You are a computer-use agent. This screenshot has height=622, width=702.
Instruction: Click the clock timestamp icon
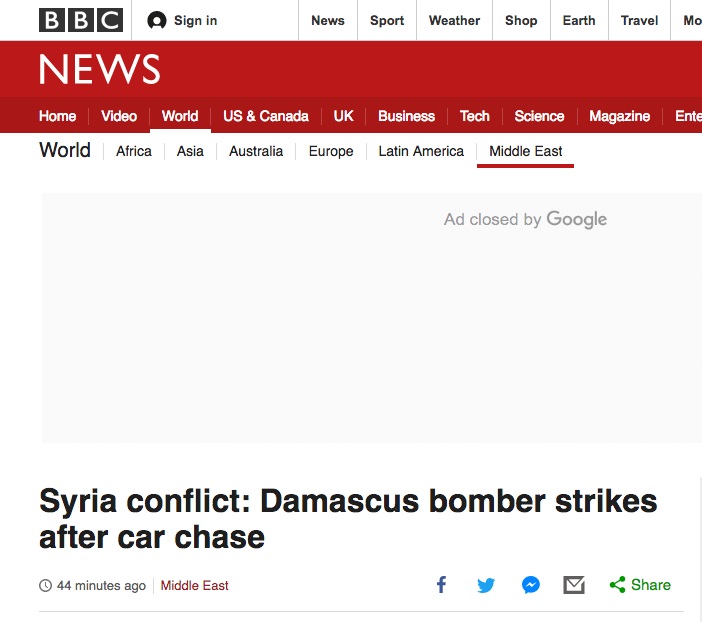click(x=45, y=586)
